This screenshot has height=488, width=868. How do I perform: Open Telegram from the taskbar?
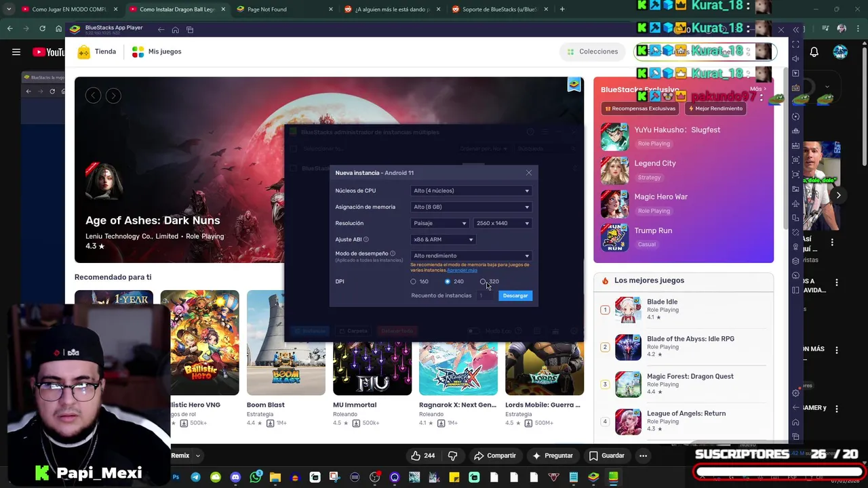click(195, 477)
